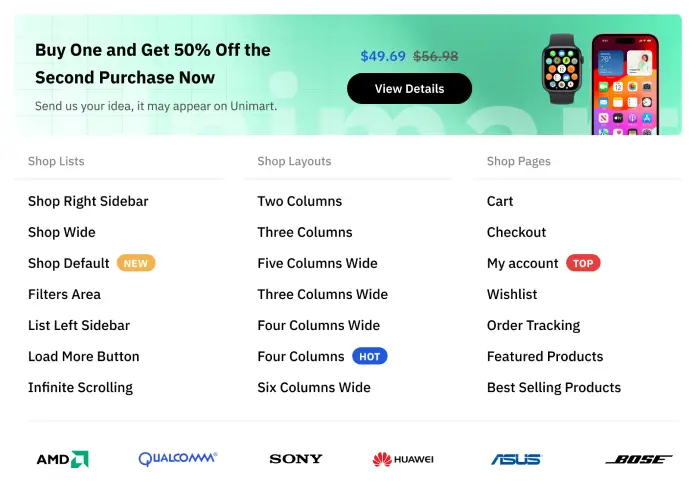The image size is (696, 498).
Task: Open the Shop Right Sidebar link
Action: point(88,201)
